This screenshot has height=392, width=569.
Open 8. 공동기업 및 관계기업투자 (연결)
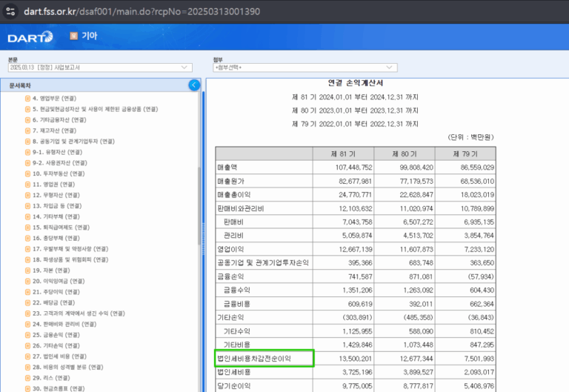click(x=73, y=142)
